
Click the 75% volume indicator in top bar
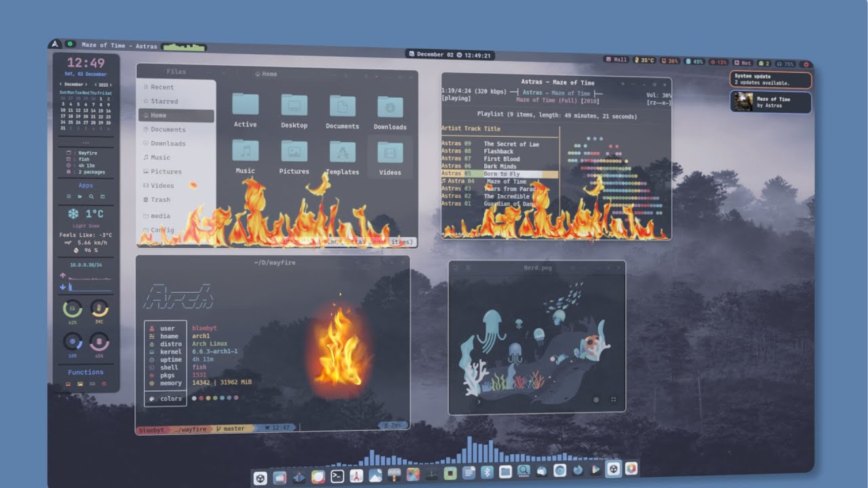786,64
